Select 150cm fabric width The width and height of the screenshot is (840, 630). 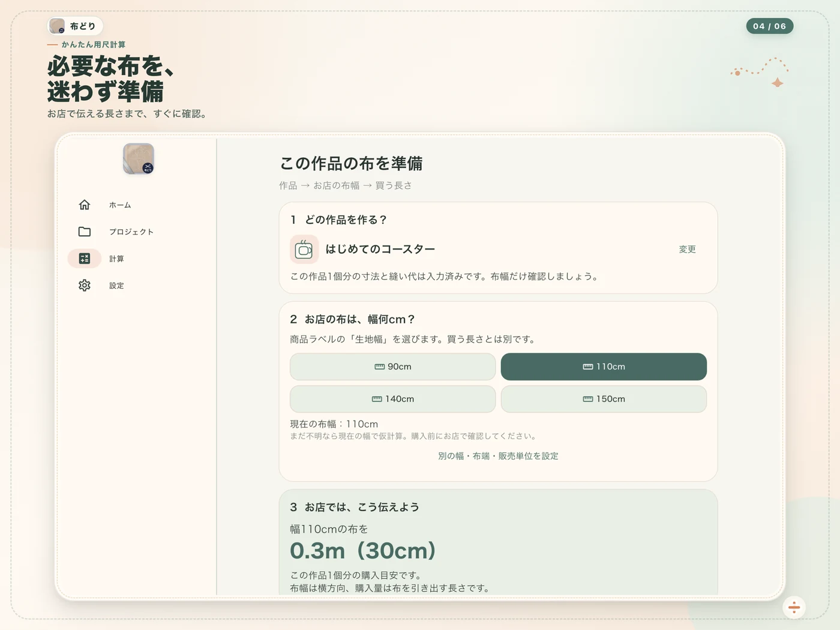click(604, 399)
